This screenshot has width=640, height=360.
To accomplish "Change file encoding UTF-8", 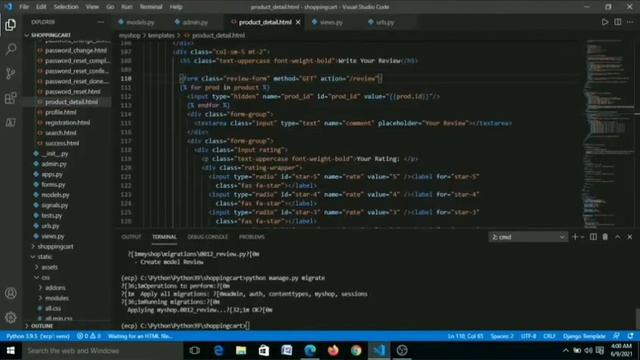I will coord(529,336).
